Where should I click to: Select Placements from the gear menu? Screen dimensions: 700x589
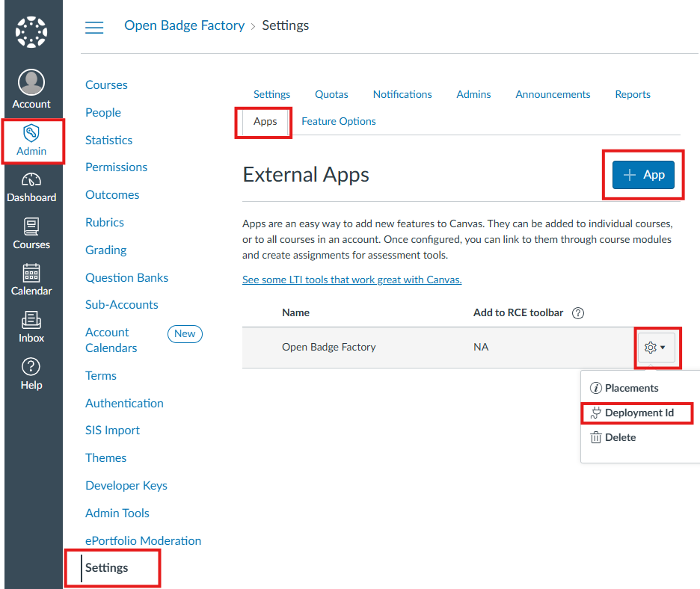tap(624, 388)
